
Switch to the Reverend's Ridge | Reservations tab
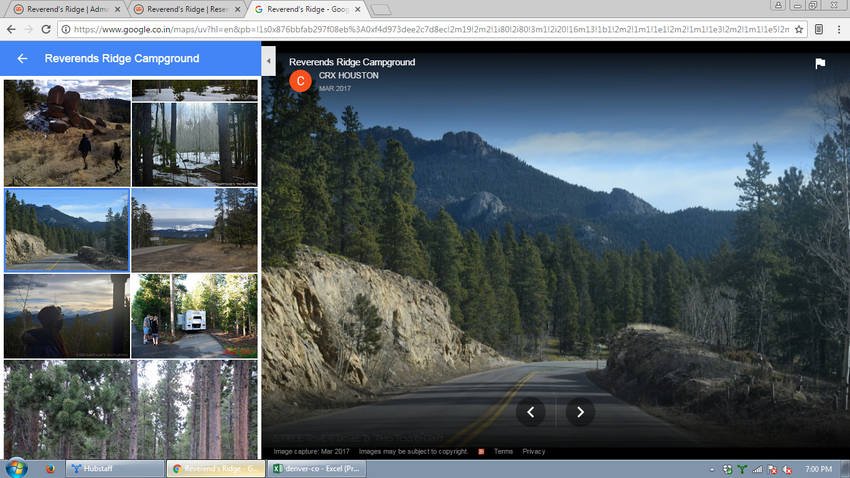pyautogui.click(x=185, y=9)
